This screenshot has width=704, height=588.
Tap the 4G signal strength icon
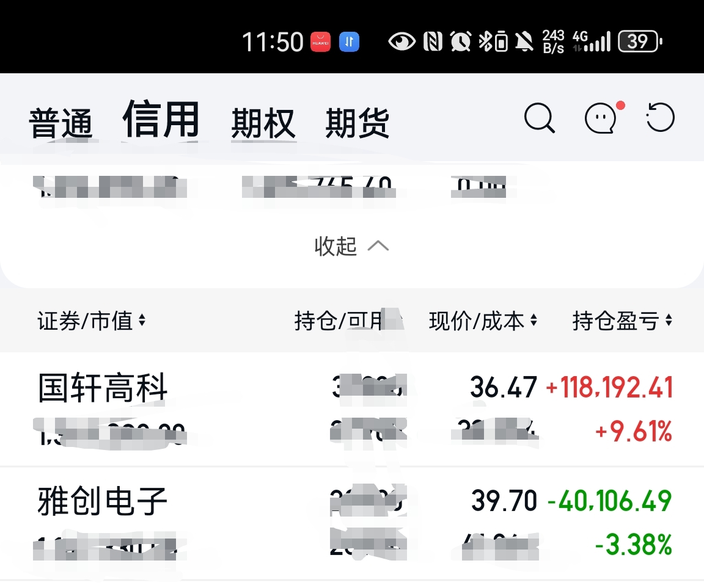pyautogui.click(x=592, y=42)
